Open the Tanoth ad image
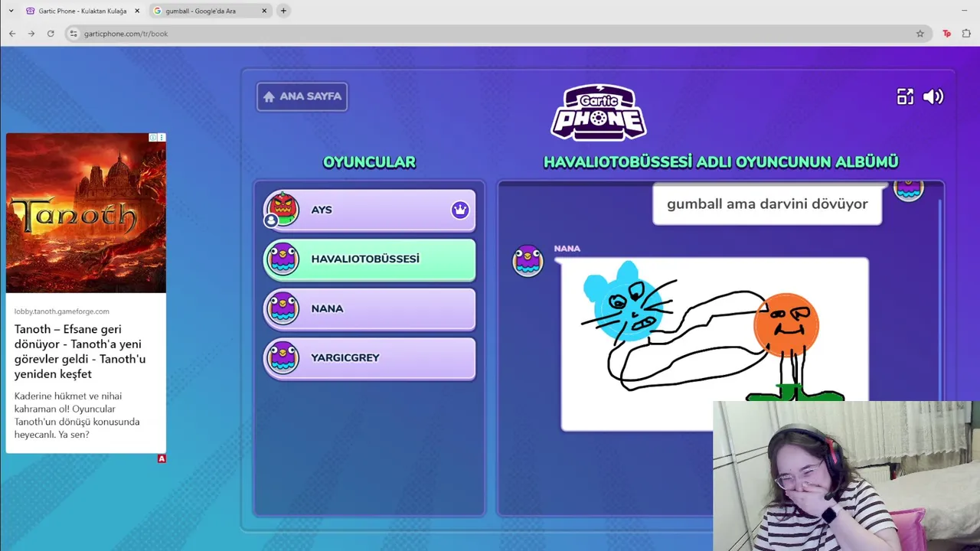Screen dimensions: 980x551 tap(86, 213)
